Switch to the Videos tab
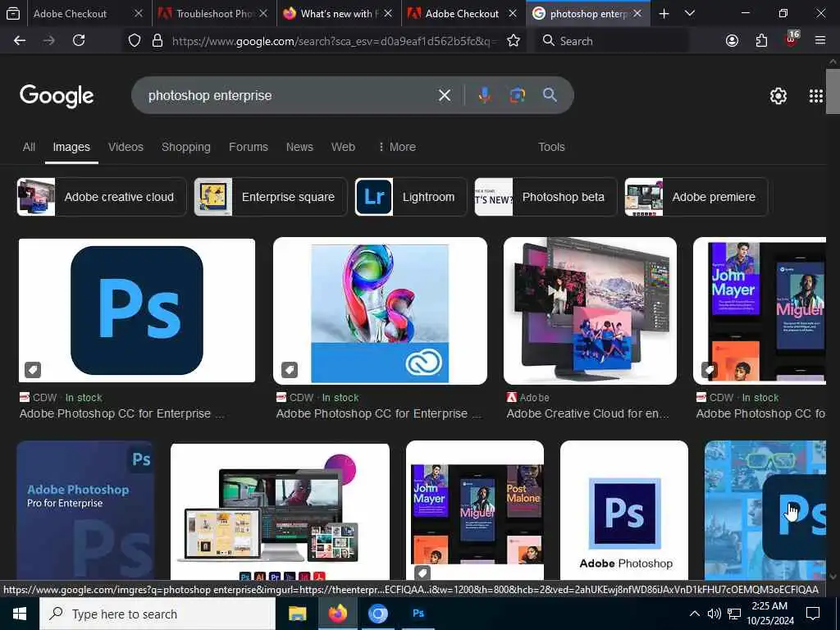 pos(126,147)
